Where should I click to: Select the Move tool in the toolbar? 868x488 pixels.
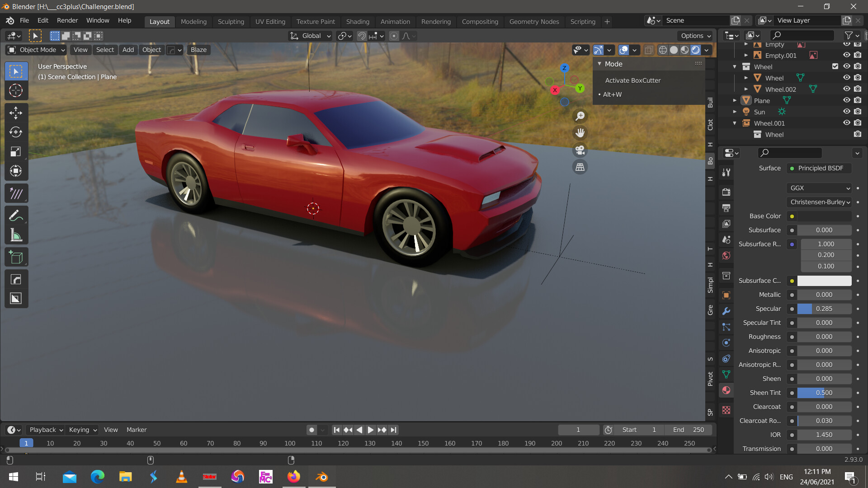[x=16, y=113]
